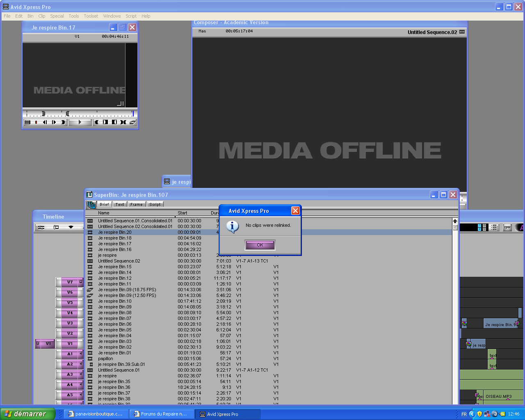Toggle the V6 record track selector
The image size is (525, 420).
pos(70,292)
